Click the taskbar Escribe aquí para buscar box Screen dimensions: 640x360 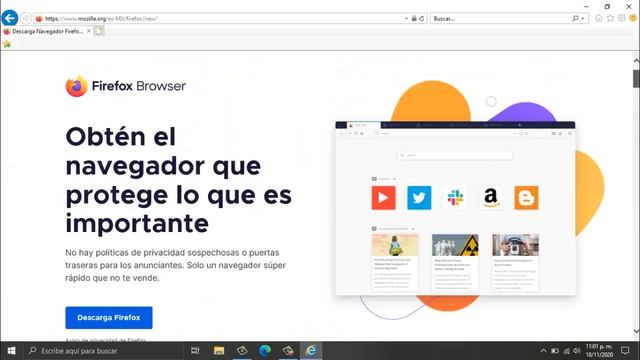click(103, 351)
